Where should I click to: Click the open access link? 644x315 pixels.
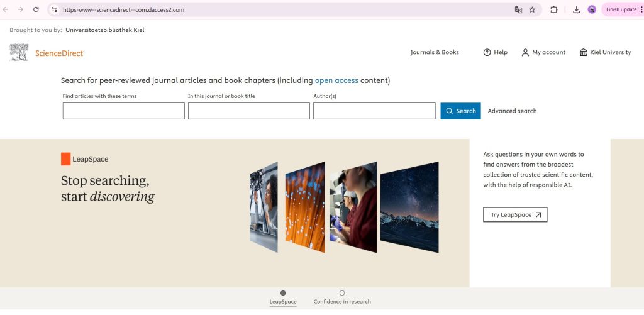[x=336, y=80]
